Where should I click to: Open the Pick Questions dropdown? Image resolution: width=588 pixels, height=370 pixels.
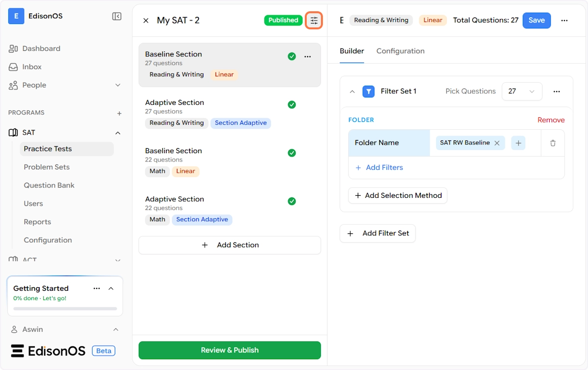click(521, 92)
